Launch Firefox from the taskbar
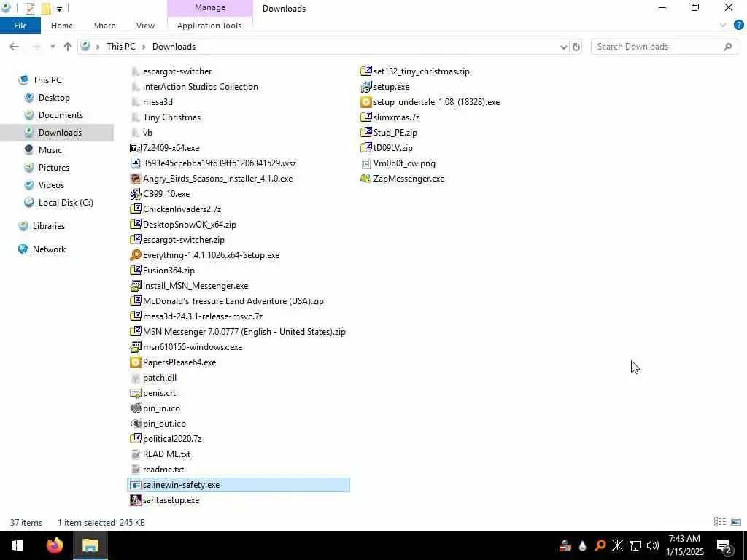 54,545
